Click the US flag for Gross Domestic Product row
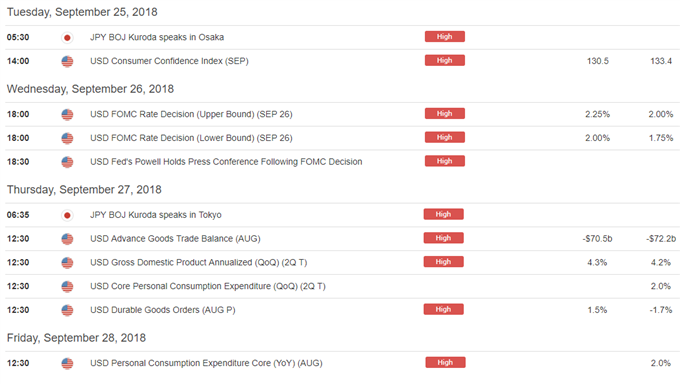The height and width of the screenshot is (384, 680). click(x=67, y=263)
